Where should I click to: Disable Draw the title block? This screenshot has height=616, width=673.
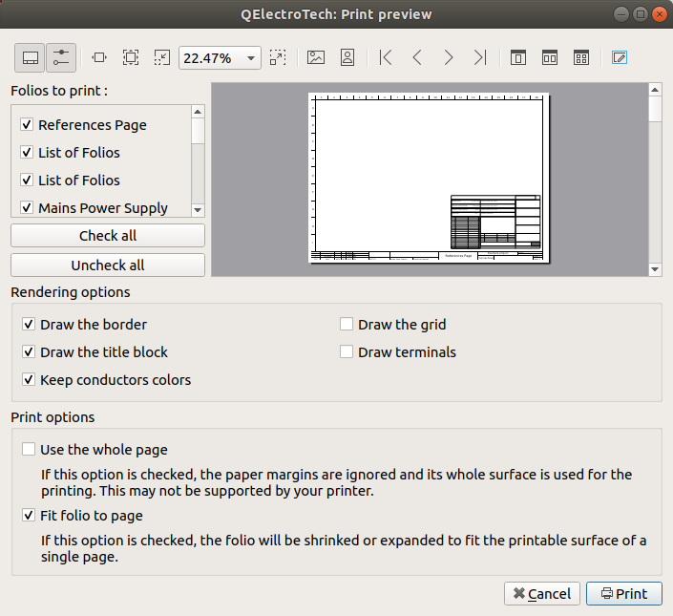click(29, 352)
